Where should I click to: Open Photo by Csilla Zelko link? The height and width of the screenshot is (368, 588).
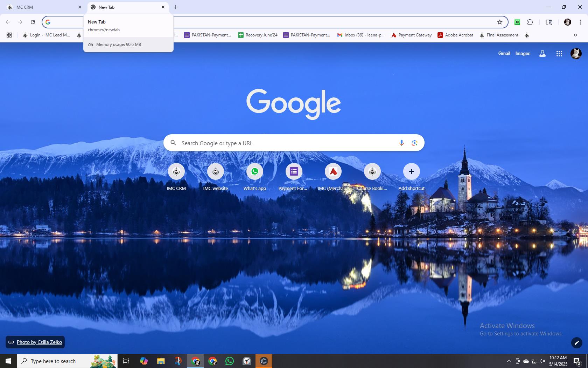(39, 342)
